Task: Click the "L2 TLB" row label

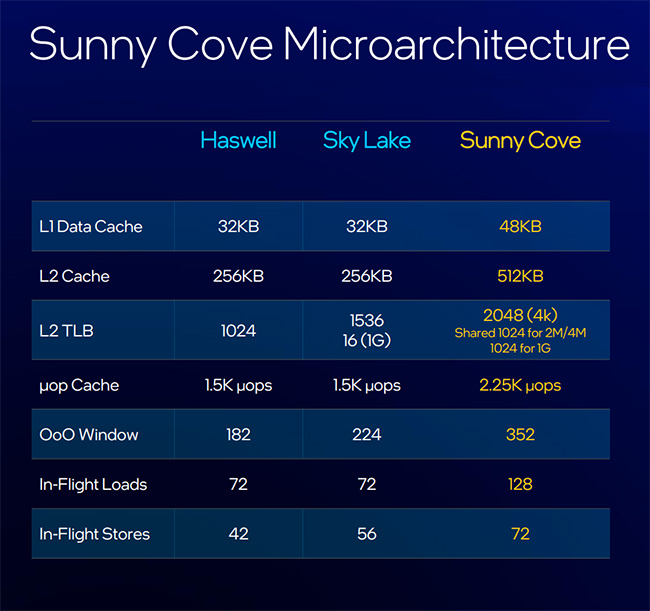Action: [66, 331]
